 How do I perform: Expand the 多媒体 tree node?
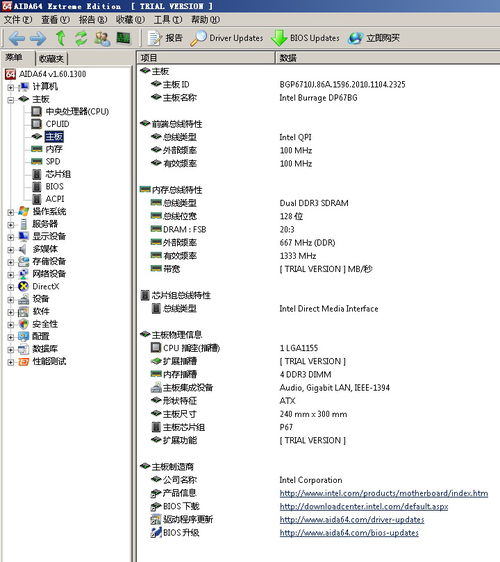pos(11,249)
